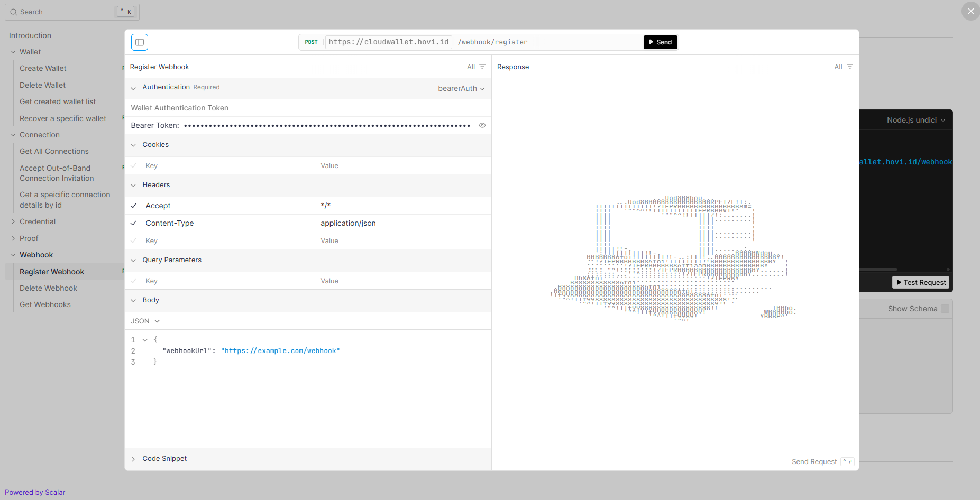Click the server URL cloudwallet.hovi.id field
Image resolution: width=980 pixels, height=500 pixels.
pyautogui.click(x=388, y=42)
